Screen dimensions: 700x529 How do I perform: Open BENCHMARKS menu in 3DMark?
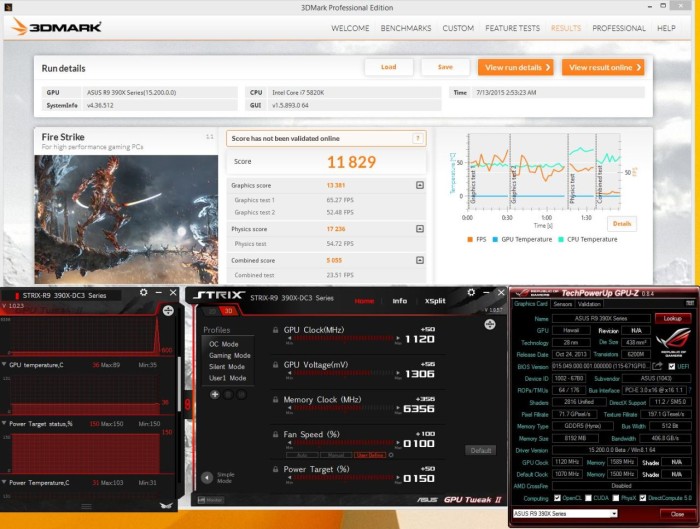tap(406, 28)
